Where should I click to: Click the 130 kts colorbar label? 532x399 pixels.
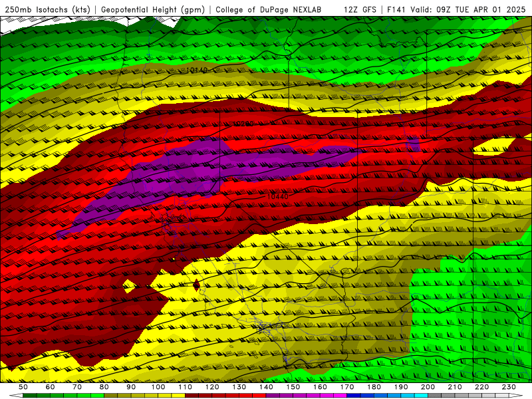239,387
